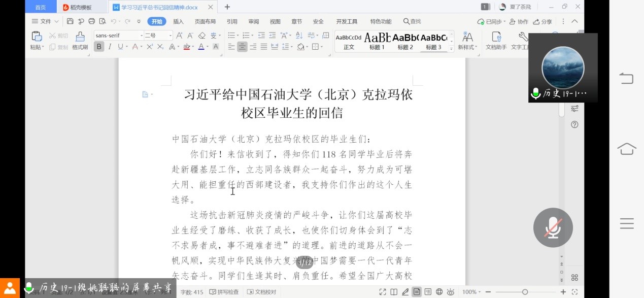This screenshot has width=644, height=298.
Task: Open the 稻壳模板 tab
Action: click(81, 7)
